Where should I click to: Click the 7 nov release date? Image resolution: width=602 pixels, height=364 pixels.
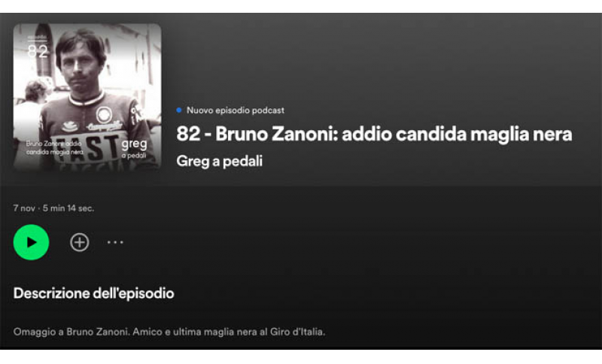click(24, 208)
